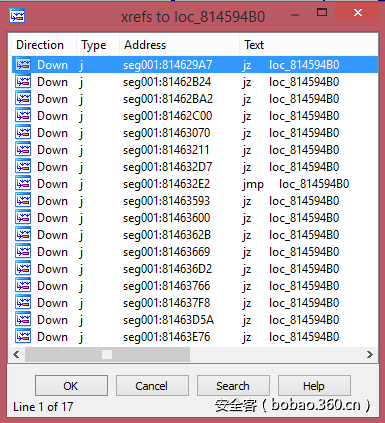Open the Search button

(x=233, y=386)
